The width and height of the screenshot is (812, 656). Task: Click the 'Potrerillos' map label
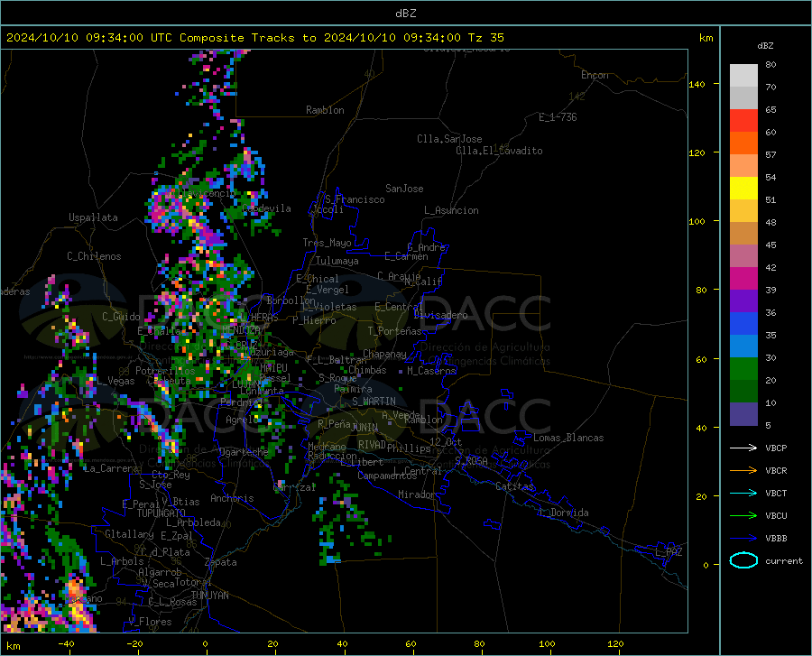[165, 371]
